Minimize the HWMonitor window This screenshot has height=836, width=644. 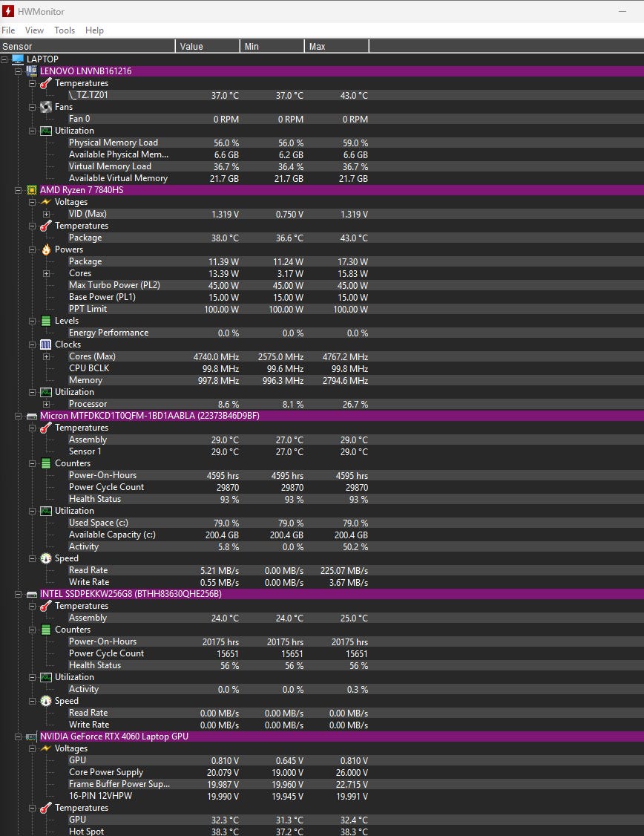(622, 11)
